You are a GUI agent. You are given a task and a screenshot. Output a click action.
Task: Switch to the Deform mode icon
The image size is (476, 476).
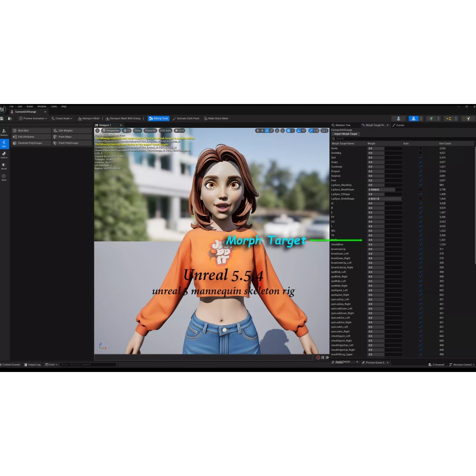point(4,155)
